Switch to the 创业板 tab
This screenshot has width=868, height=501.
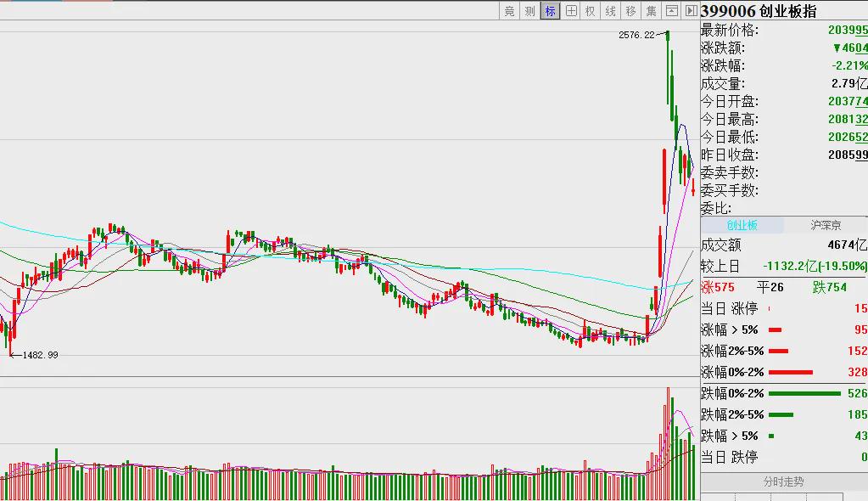click(742, 225)
